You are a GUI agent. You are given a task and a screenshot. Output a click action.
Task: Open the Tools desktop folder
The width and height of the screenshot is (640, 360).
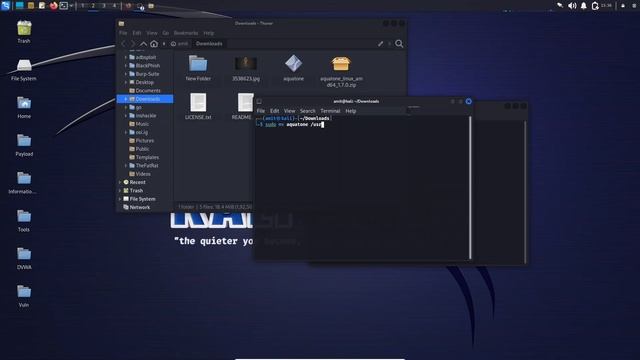pyautogui.click(x=24, y=221)
